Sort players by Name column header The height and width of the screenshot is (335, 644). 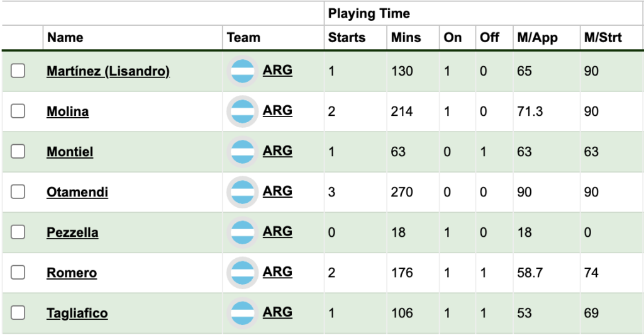65,37
